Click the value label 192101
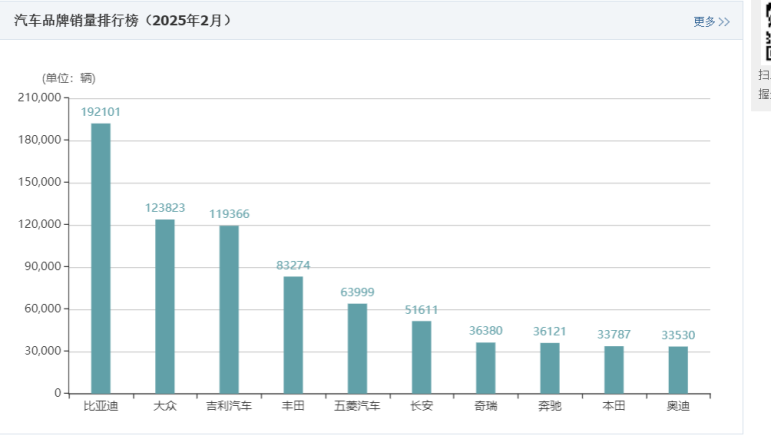Image resolution: width=771 pixels, height=439 pixels. tap(100, 112)
